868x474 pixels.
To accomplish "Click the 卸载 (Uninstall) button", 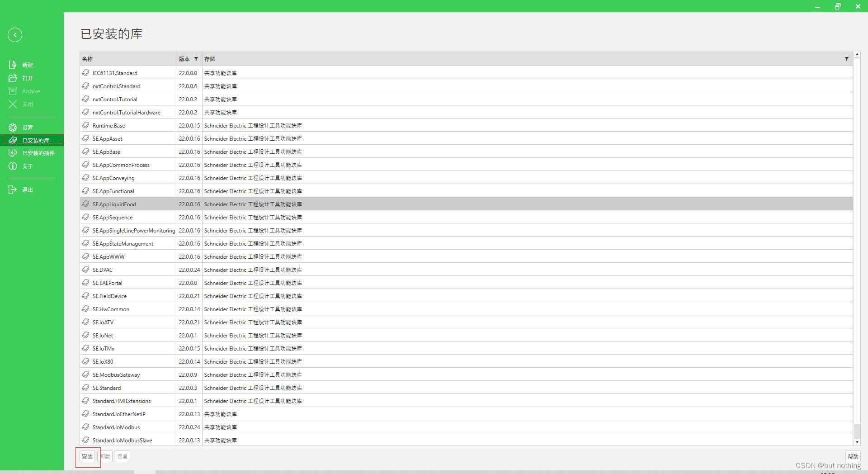I will [x=105, y=457].
